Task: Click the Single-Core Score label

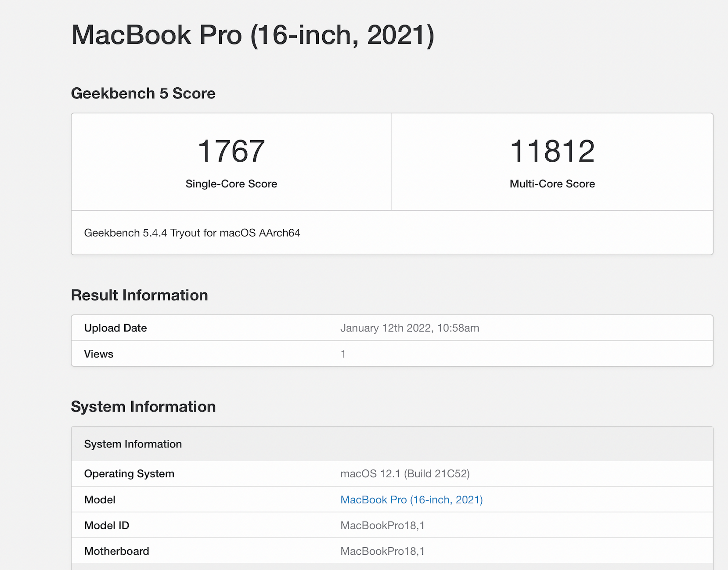Action: 231,184
